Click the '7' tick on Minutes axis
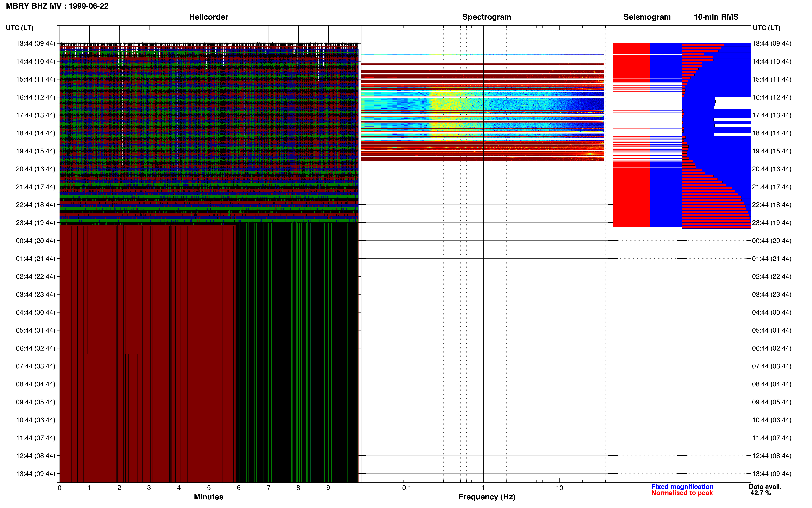Image resolution: width=812 pixels, height=508 pixels. point(269,488)
